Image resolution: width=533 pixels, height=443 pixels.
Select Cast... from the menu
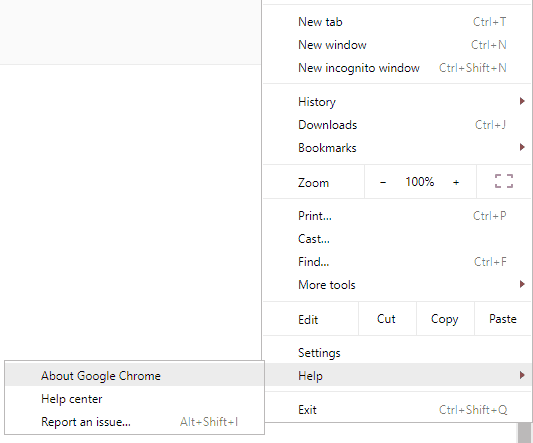[397, 239]
